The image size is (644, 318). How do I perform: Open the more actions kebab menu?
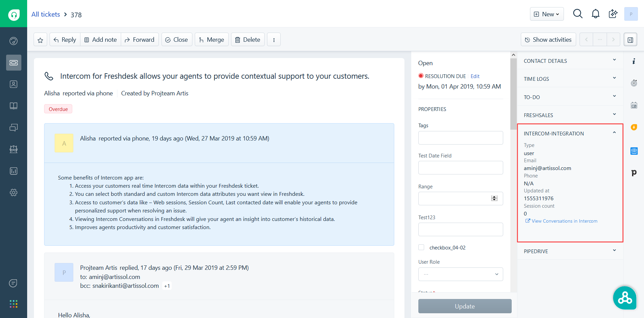point(274,40)
